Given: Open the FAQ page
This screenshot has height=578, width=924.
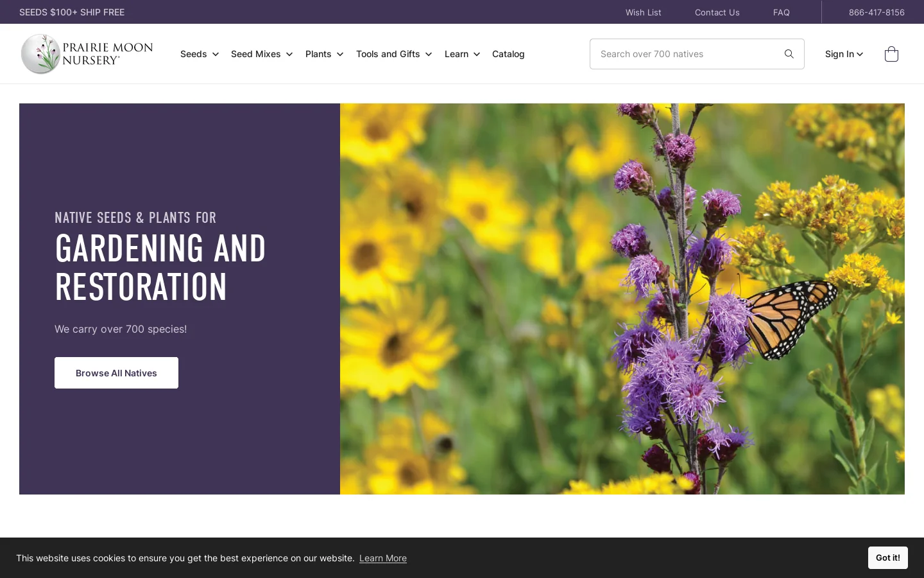Looking at the screenshot, I should pyautogui.click(x=782, y=12).
